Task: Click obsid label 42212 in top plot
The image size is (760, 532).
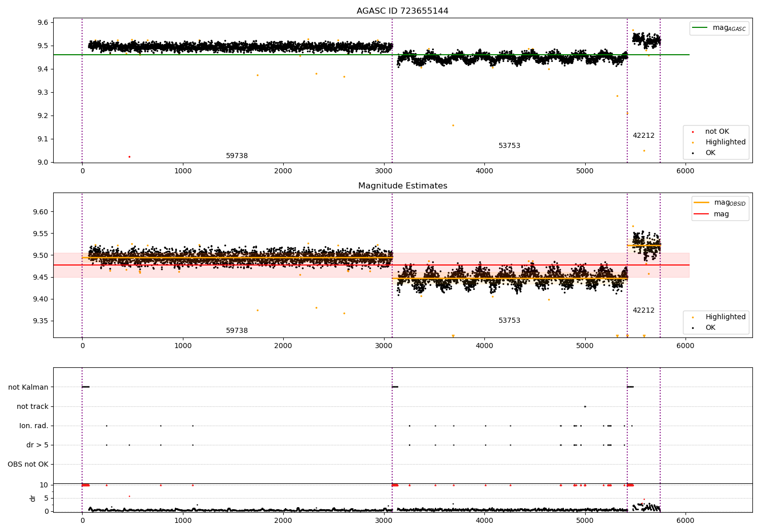Action: coord(643,136)
